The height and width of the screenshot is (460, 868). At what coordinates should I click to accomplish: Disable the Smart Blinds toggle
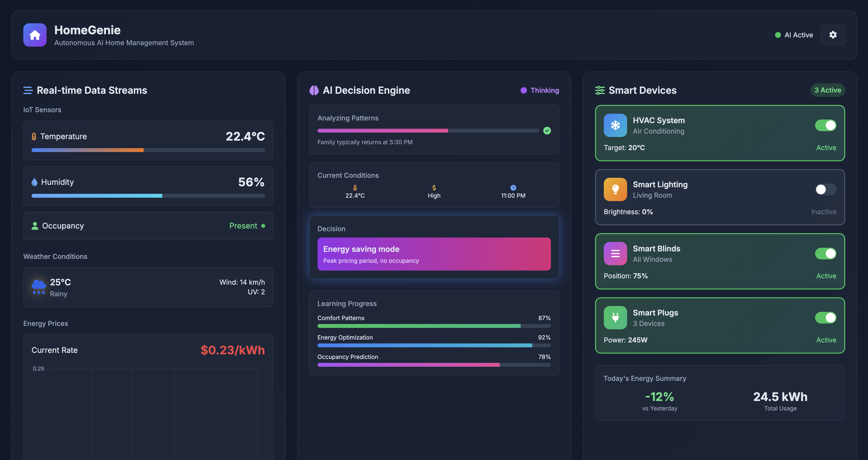coord(825,254)
